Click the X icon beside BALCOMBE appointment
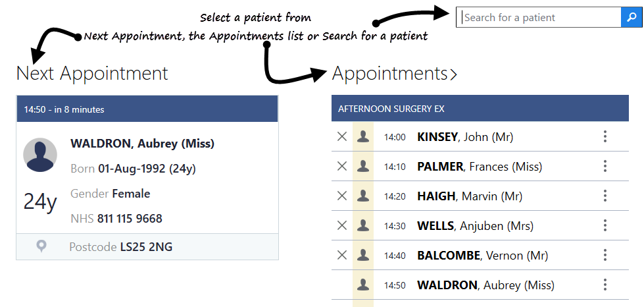644x307 pixels. point(342,255)
